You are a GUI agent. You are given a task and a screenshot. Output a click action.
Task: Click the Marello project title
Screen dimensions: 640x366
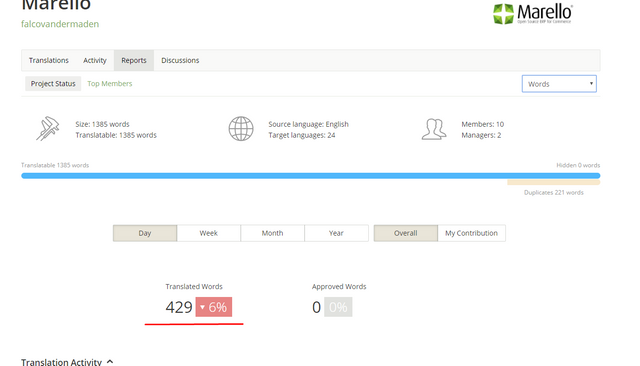coord(56,5)
